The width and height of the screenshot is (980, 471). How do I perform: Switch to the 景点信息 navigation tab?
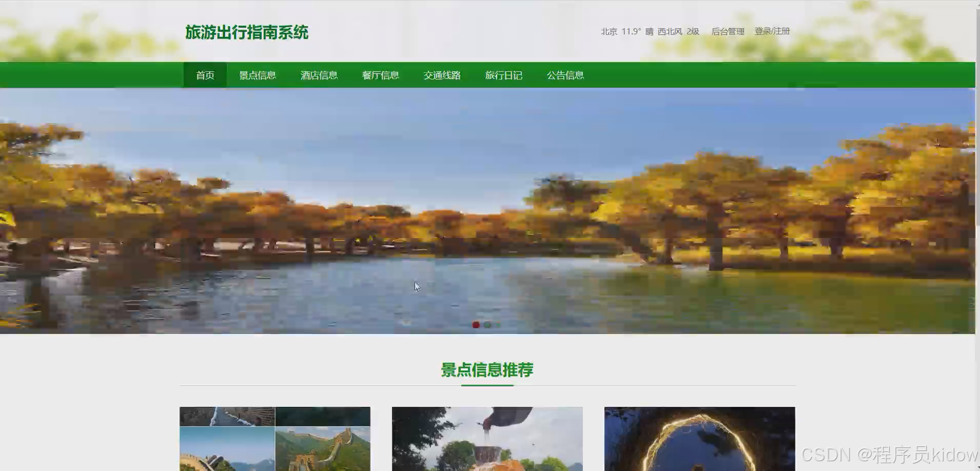click(x=258, y=75)
